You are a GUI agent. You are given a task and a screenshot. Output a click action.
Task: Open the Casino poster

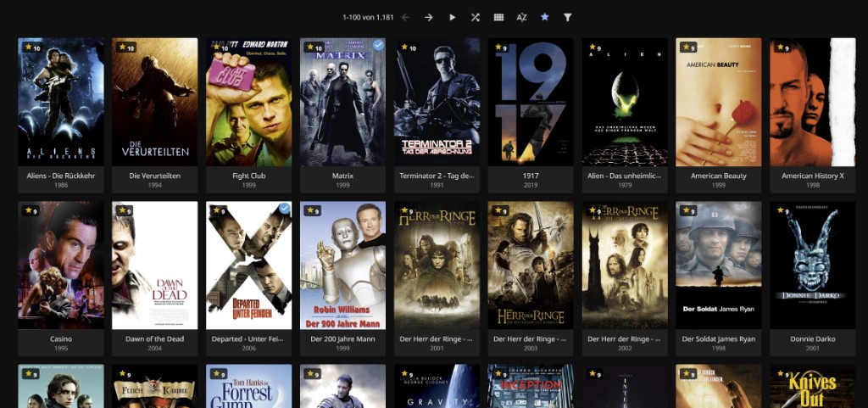tap(61, 265)
